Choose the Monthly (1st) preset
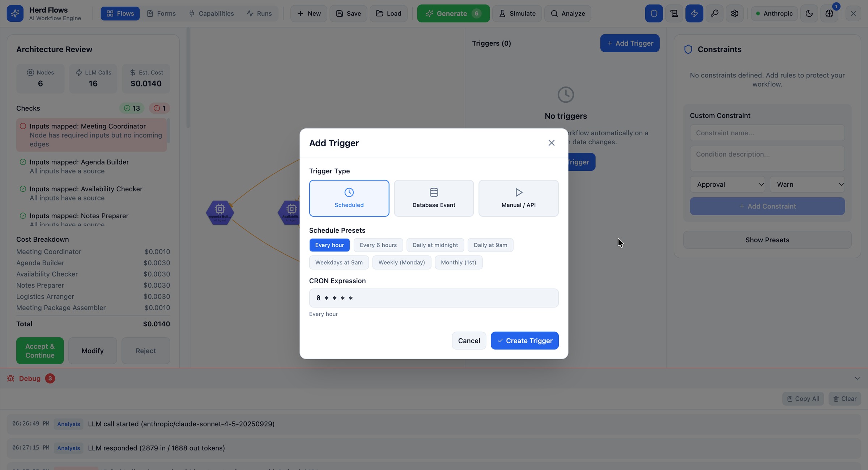 pyautogui.click(x=458, y=262)
